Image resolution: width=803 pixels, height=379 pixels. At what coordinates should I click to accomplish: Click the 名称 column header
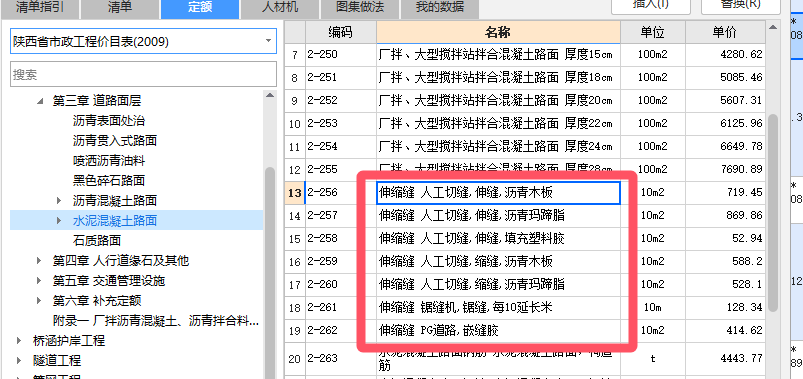(498, 32)
